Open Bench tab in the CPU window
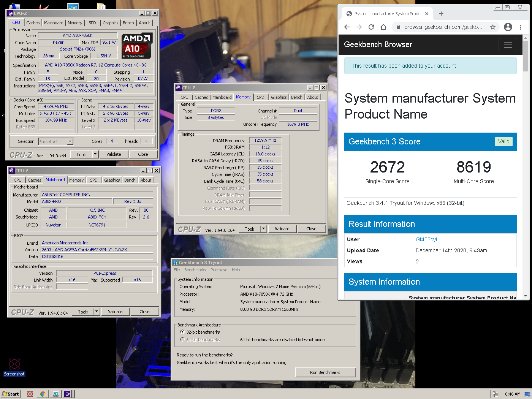 [x=128, y=23]
